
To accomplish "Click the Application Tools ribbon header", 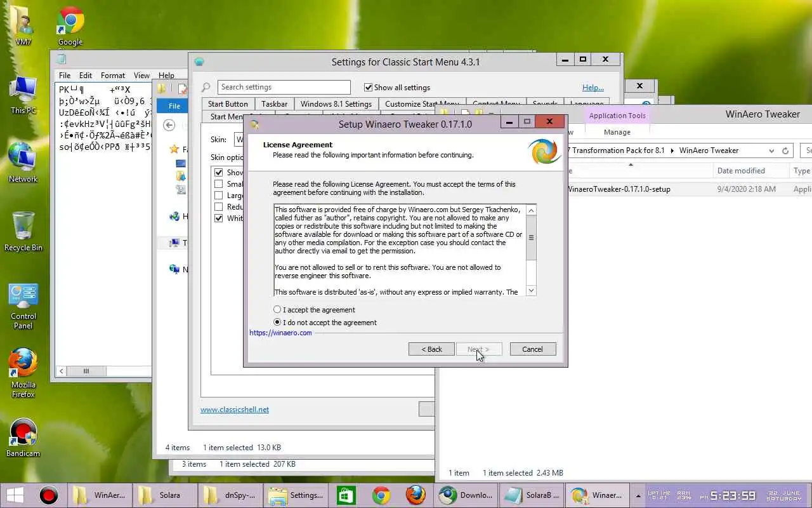I will 617,116.
